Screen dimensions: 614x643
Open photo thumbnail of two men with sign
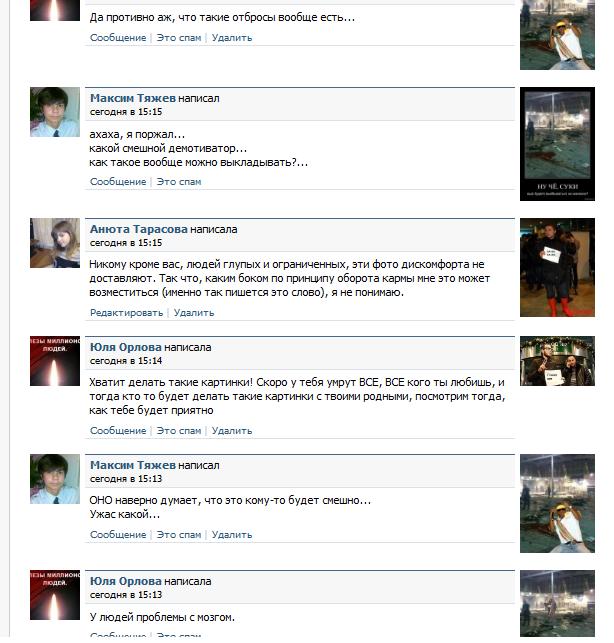557,361
